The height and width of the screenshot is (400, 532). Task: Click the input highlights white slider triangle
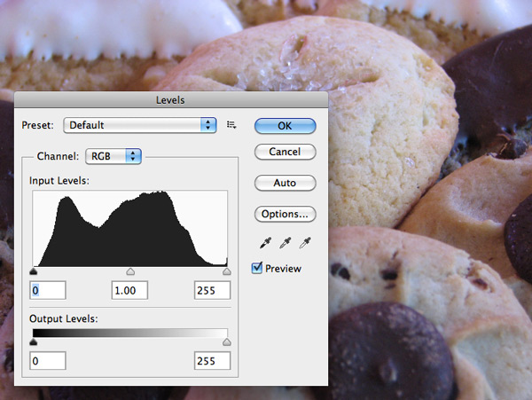[x=226, y=271]
